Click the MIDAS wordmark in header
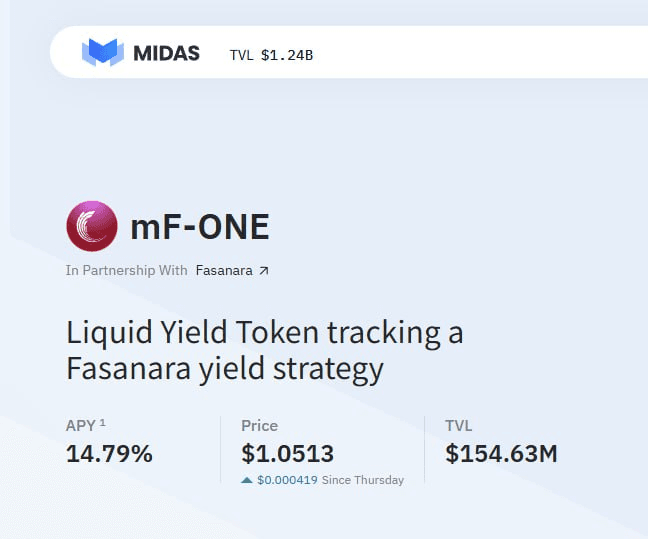This screenshot has height=539, width=648. 166,53
